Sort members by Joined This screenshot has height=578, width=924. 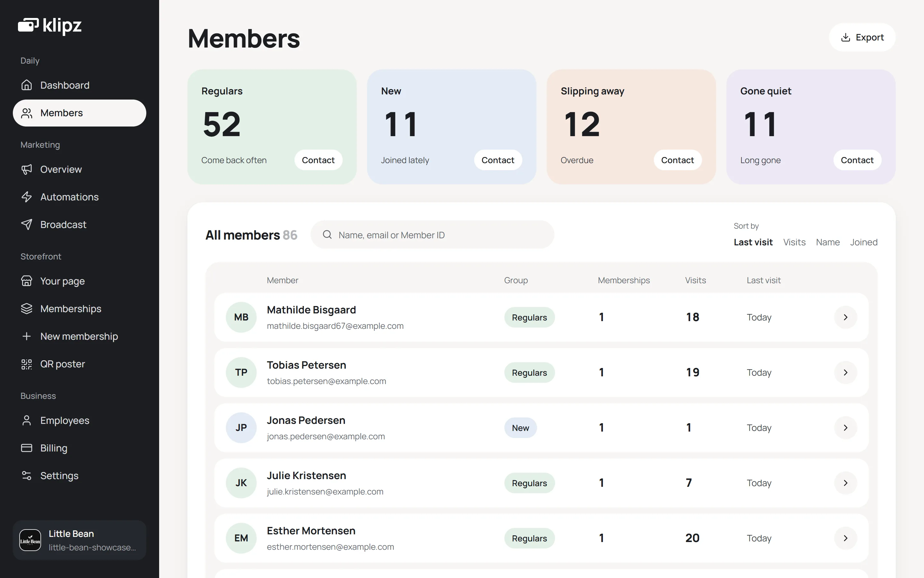864,242
